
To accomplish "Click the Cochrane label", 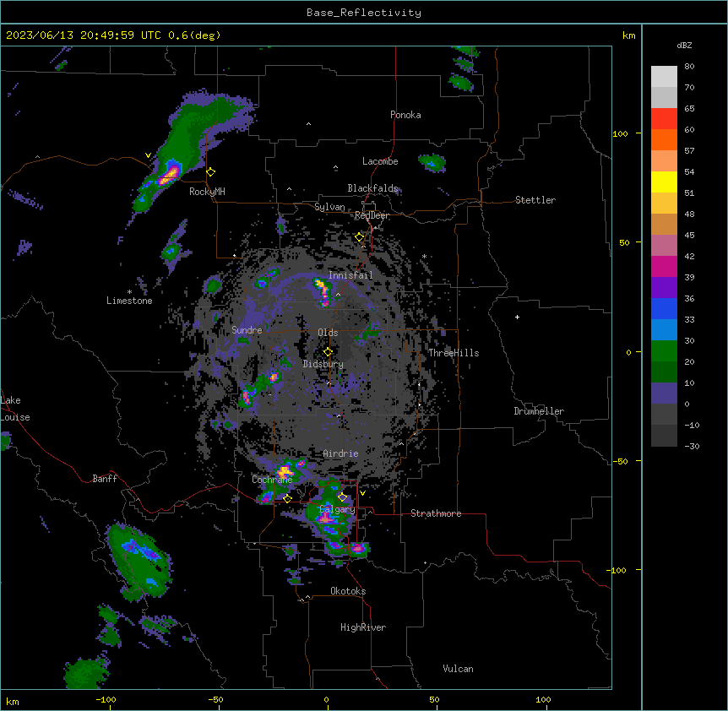I will pos(272,480).
